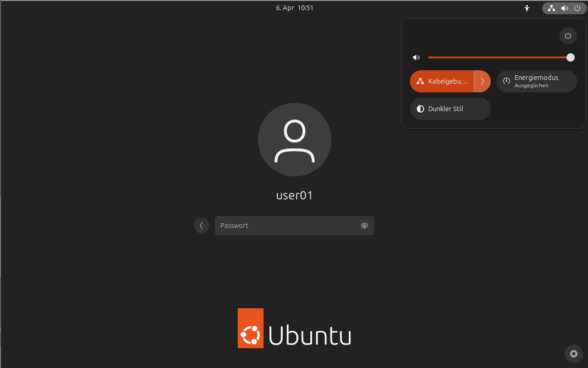This screenshot has height=368, width=588.
Task: Click the user01 username label
Action: point(294,195)
